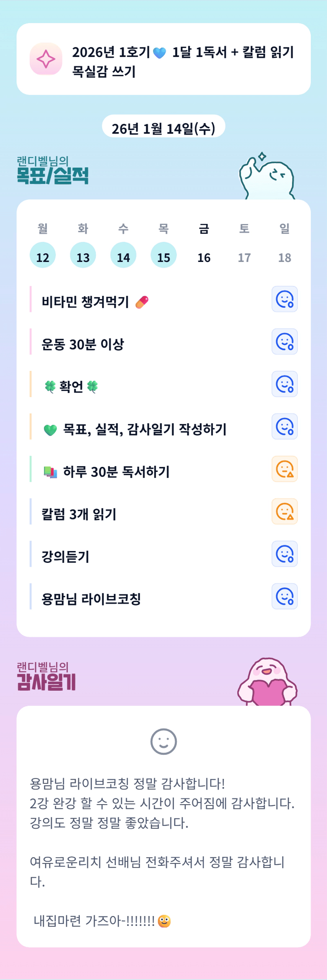This screenshot has height=980, width=327.
Task: Click the pink heart-holding mascot
Action: tap(267, 682)
